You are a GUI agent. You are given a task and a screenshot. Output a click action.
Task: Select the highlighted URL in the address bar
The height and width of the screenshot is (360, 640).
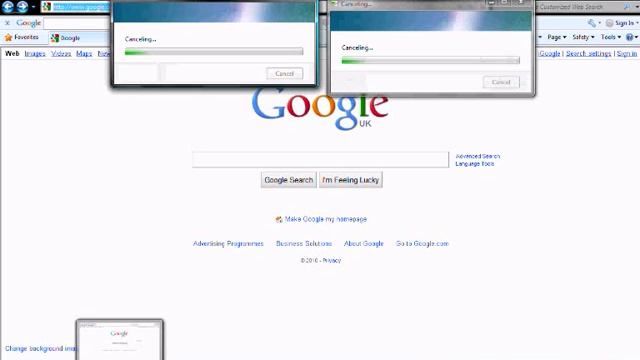(x=81, y=7)
